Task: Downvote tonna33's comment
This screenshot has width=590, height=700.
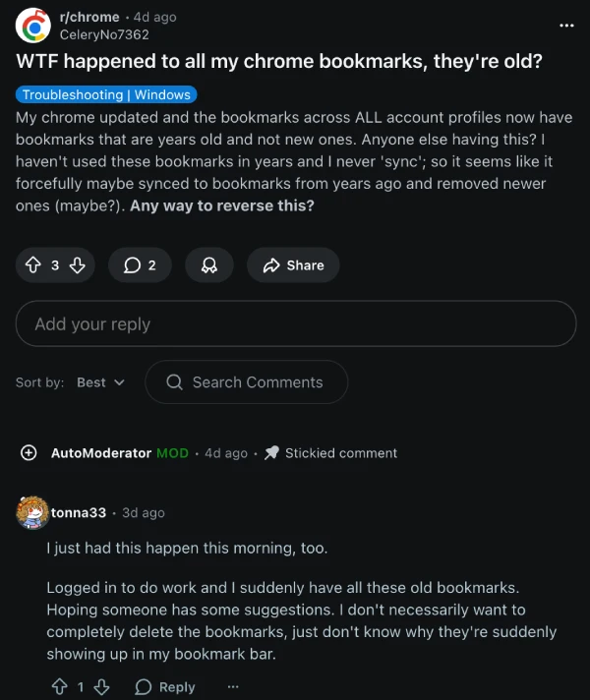Action: pos(101,686)
